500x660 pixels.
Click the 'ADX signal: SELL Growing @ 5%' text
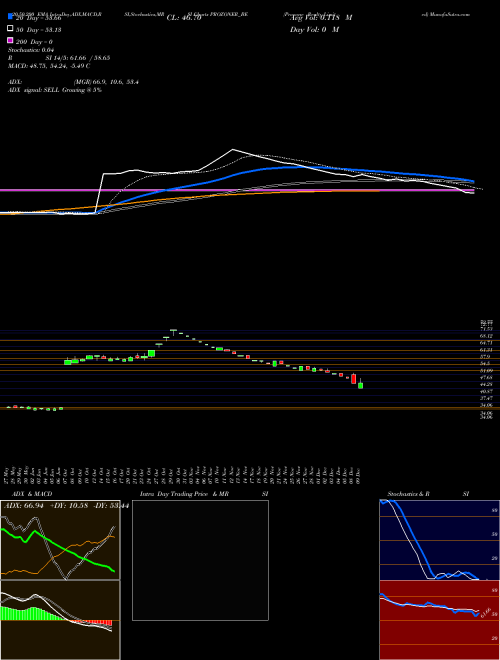click(x=55, y=90)
